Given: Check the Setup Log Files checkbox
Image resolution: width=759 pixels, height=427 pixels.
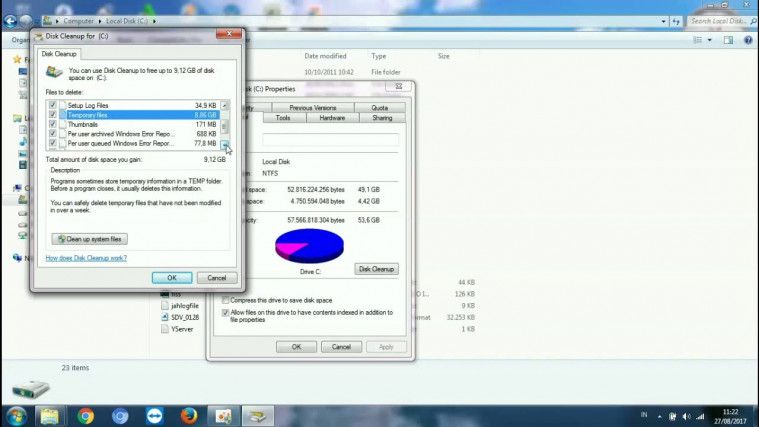Looking at the screenshot, I should coord(52,105).
